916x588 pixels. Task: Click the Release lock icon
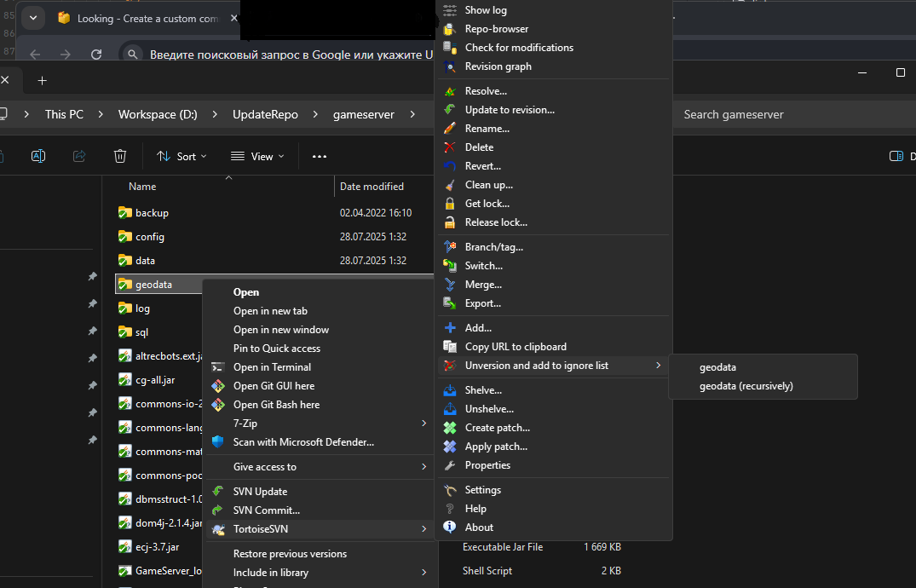tap(450, 222)
